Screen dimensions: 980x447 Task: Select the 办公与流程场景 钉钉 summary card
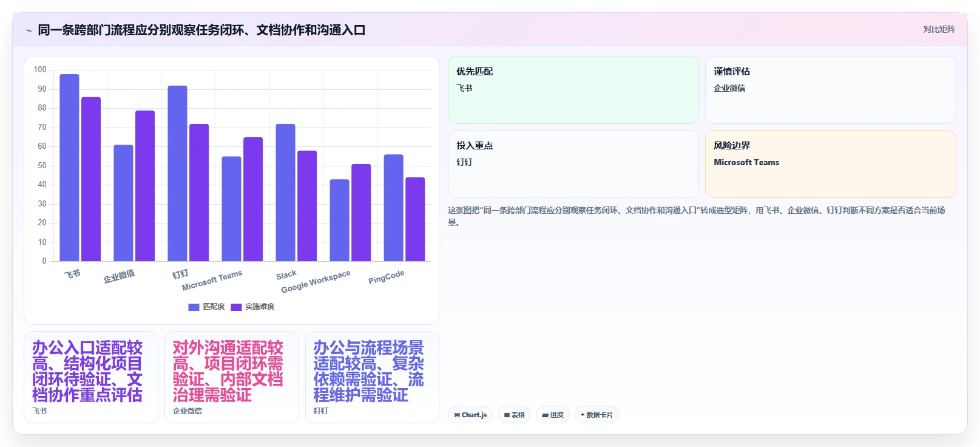click(x=372, y=377)
